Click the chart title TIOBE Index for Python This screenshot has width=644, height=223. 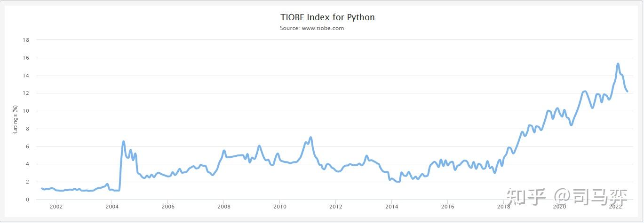327,17
